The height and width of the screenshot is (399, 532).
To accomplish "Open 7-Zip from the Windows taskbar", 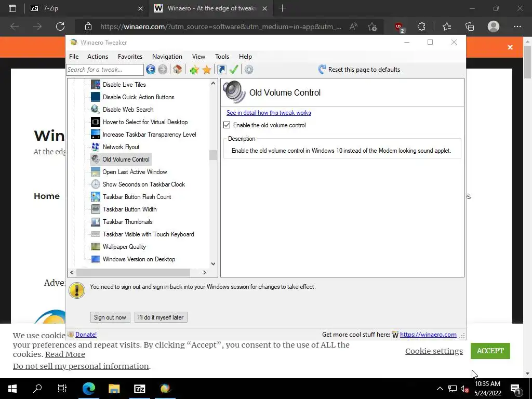I will coord(140,389).
